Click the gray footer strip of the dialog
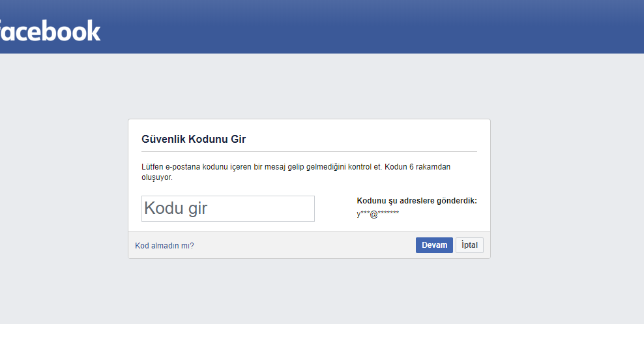This screenshot has height=343, width=644. (300, 245)
